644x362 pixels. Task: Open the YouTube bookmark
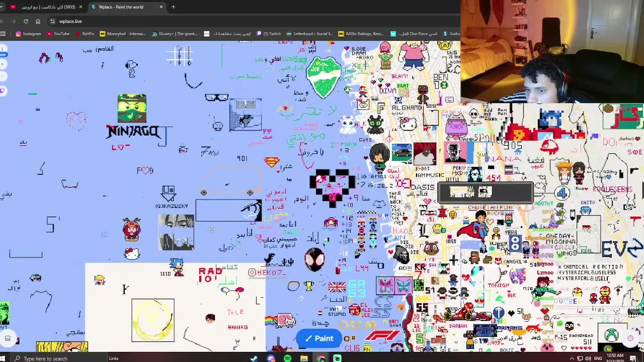58,34
